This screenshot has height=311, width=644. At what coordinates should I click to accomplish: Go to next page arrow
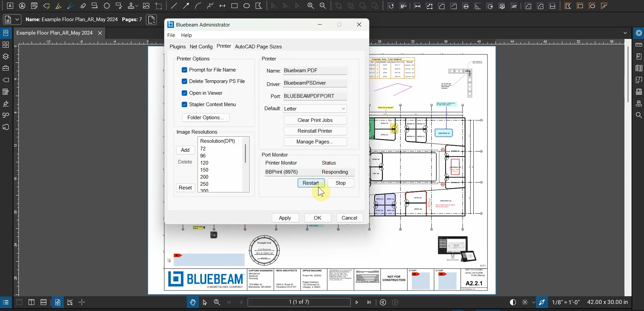click(x=357, y=303)
